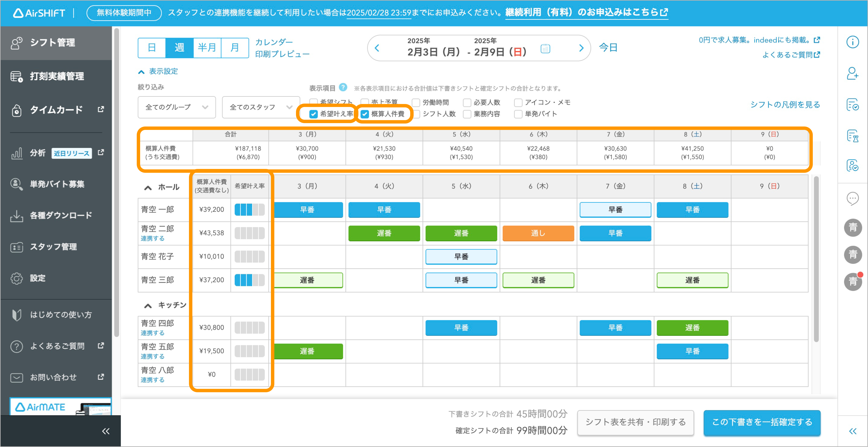
Task: Click 青空 花子's 早番 shift on Wednesday
Action: point(461,257)
